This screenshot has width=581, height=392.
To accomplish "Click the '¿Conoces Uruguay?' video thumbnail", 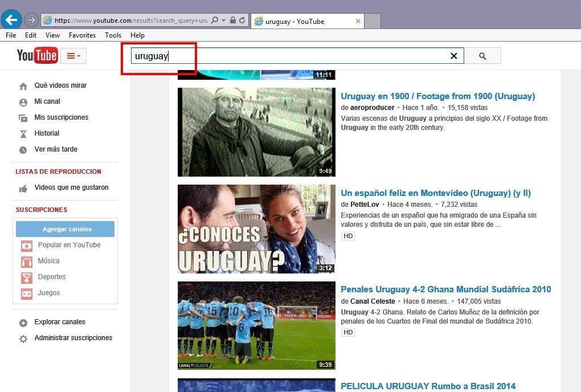I will point(256,228).
